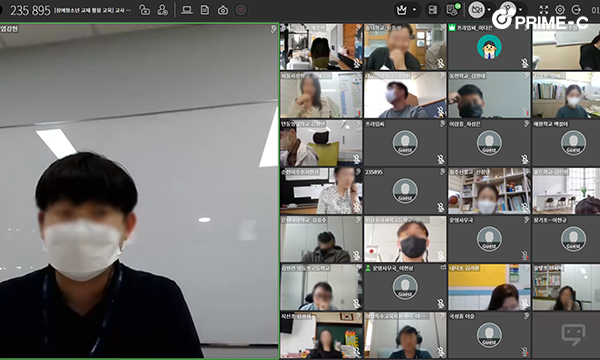
Task: Expand the microphone options dropdown arrow
Action: click(520, 10)
